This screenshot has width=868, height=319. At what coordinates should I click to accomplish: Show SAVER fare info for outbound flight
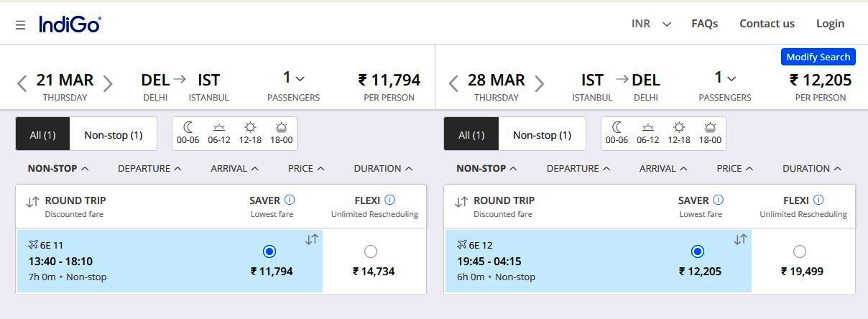tap(290, 200)
